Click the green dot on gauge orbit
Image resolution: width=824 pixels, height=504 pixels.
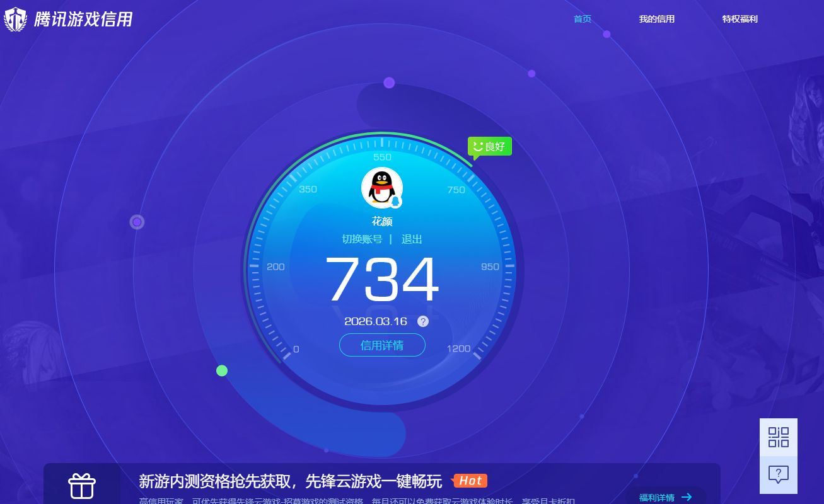[222, 370]
